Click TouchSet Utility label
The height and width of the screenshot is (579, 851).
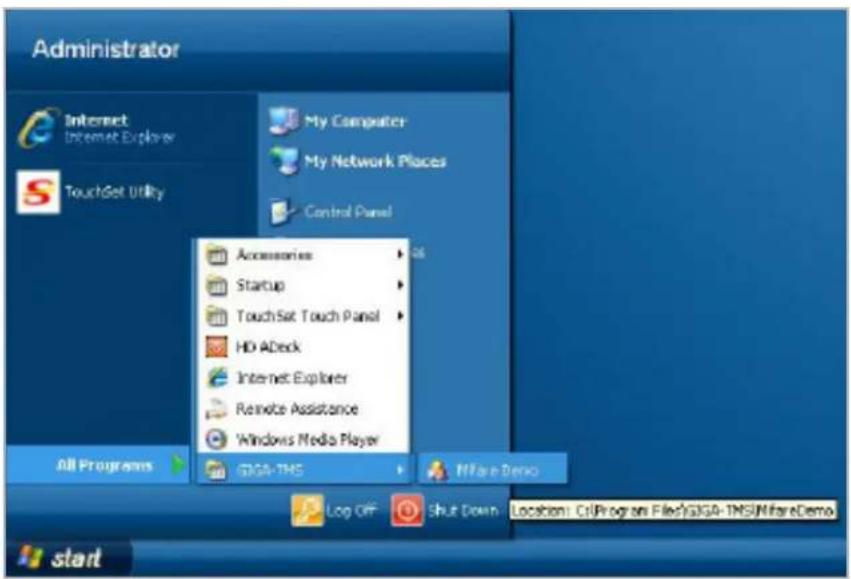coord(115,192)
